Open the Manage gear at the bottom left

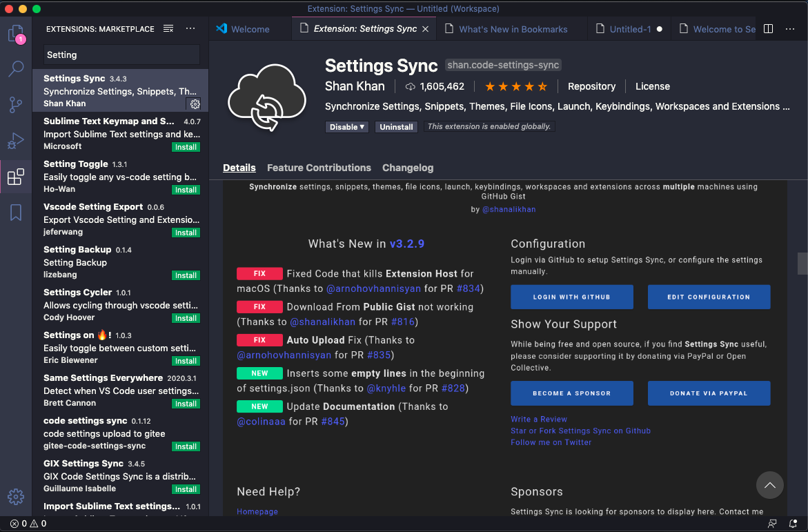[15, 496]
